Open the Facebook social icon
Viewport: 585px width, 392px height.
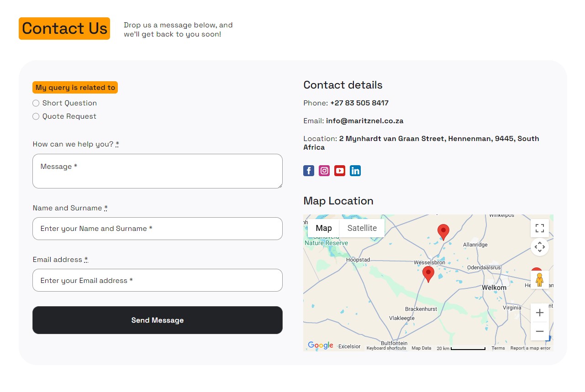point(309,171)
